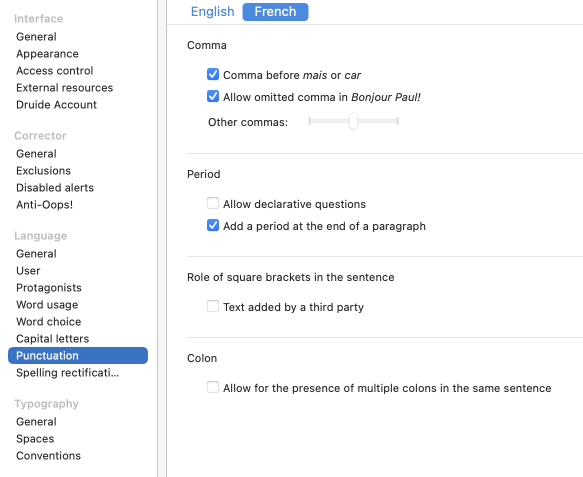Select External resources in sidebar

click(65, 88)
